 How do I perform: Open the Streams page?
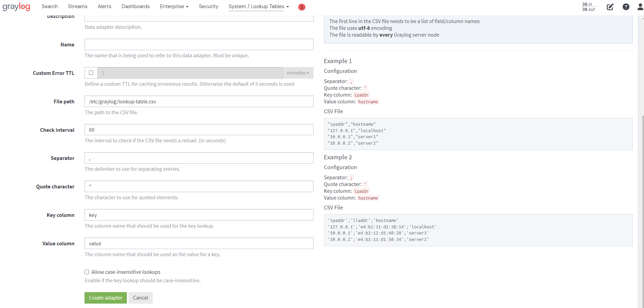tap(78, 6)
